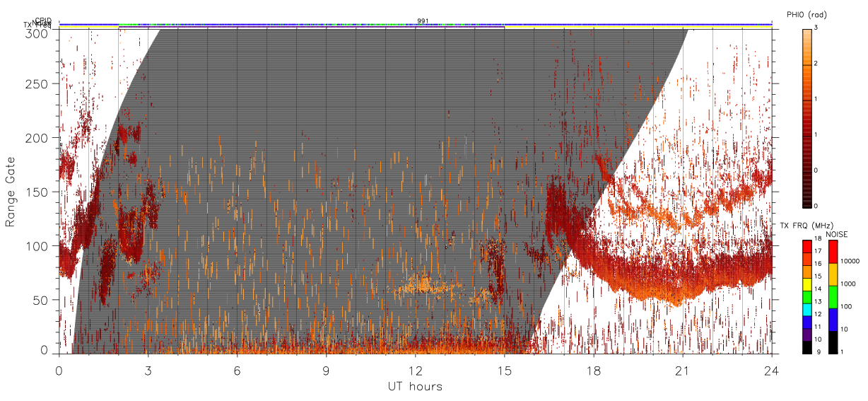Click the NOISE legend label 100
Image resolution: width=868 pixels, height=401 pixels.
point(846,306)
